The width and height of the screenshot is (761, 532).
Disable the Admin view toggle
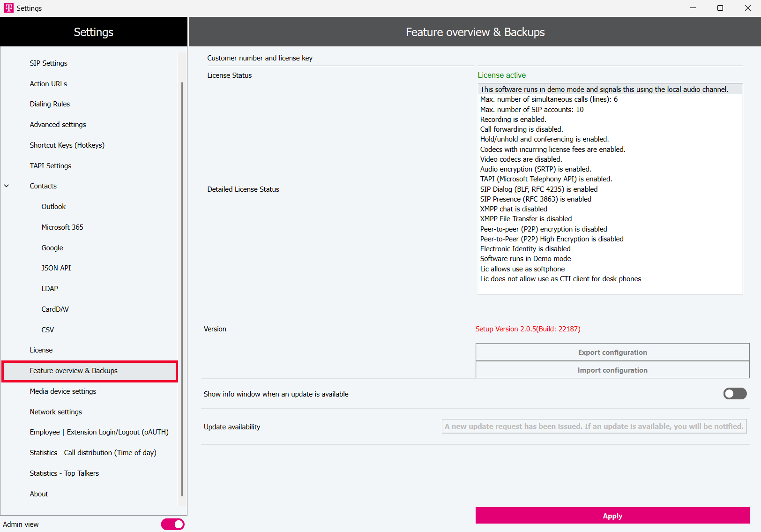172,524
